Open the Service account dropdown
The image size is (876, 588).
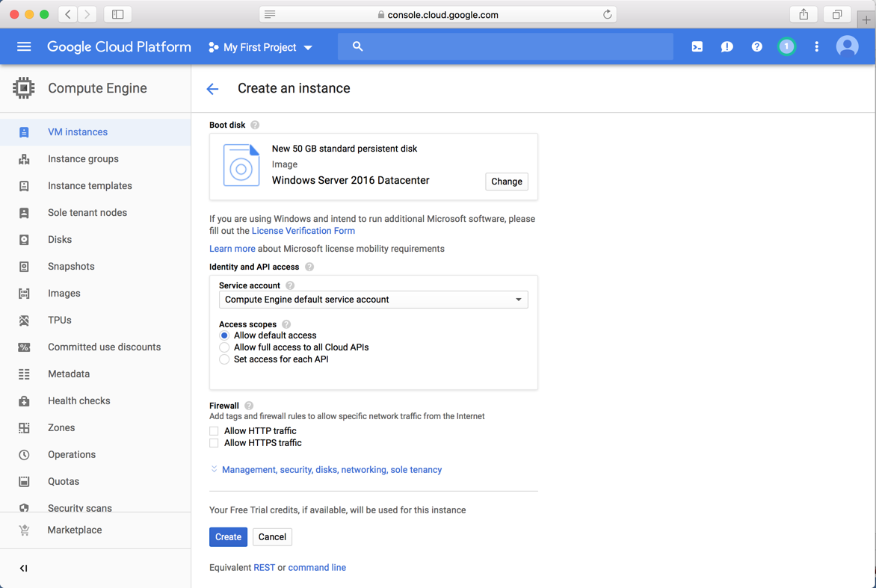click(x=373, y=300)
